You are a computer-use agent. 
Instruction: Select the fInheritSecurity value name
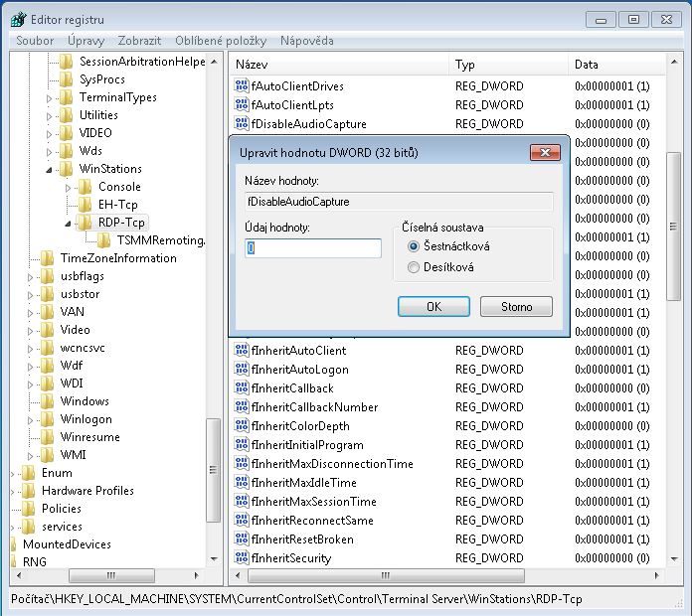click(x=291, y=558)
